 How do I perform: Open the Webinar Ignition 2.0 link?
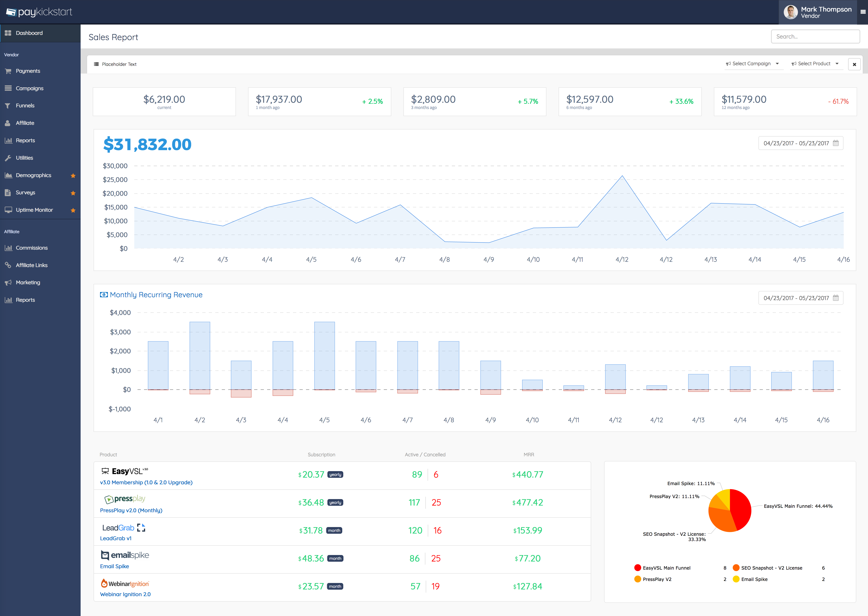point(125,594)
